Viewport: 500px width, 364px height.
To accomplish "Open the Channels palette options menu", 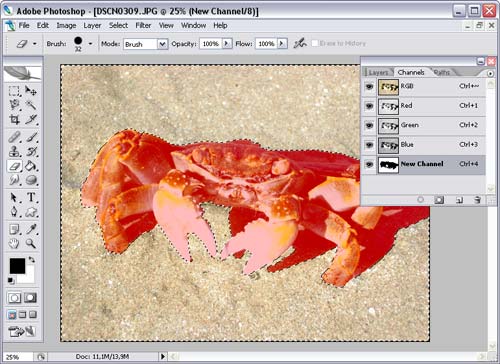I will 490,74.
